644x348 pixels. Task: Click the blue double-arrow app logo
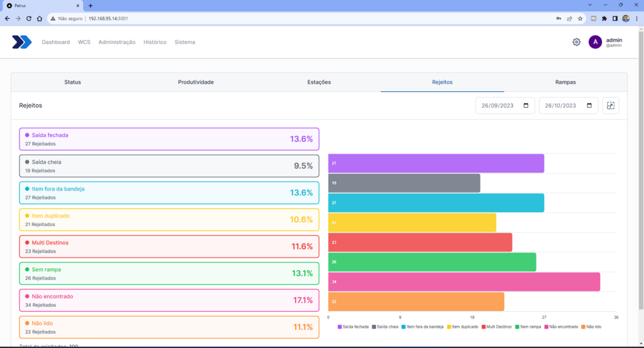(22, 42)
